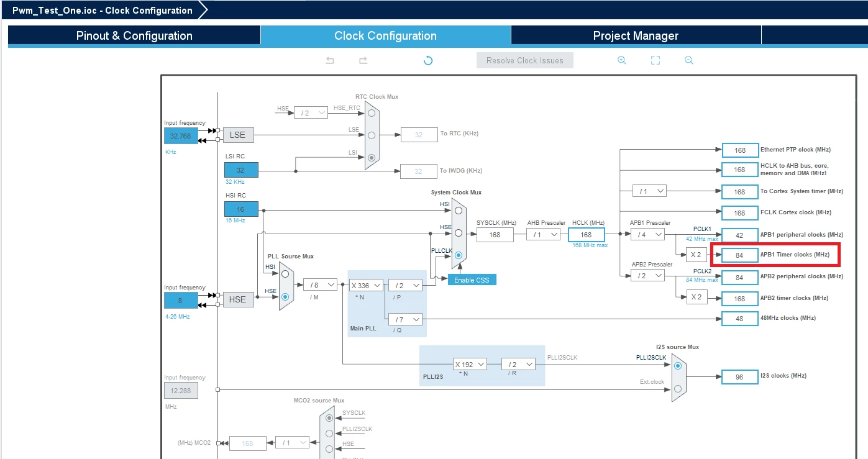The width and height of the screenshot is (868, 459).
Task: Click the To IWDG (KHz) 32 field
Action: point(419,171)
